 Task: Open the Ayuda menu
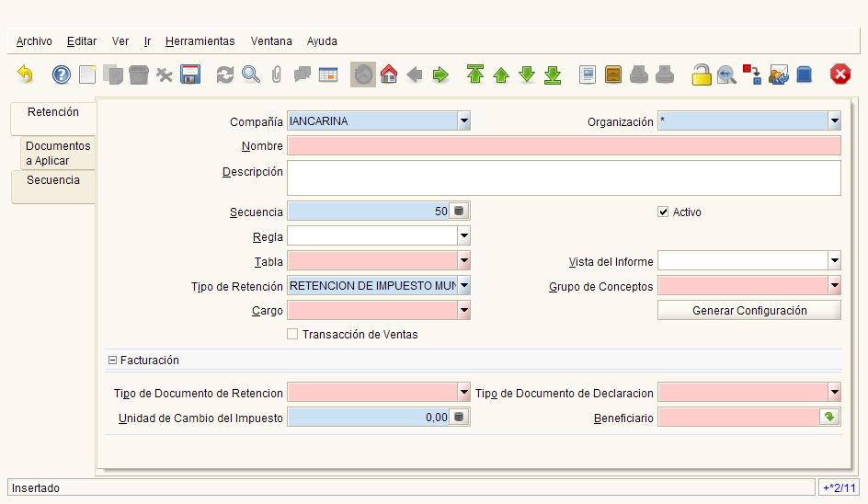(322, 41)
